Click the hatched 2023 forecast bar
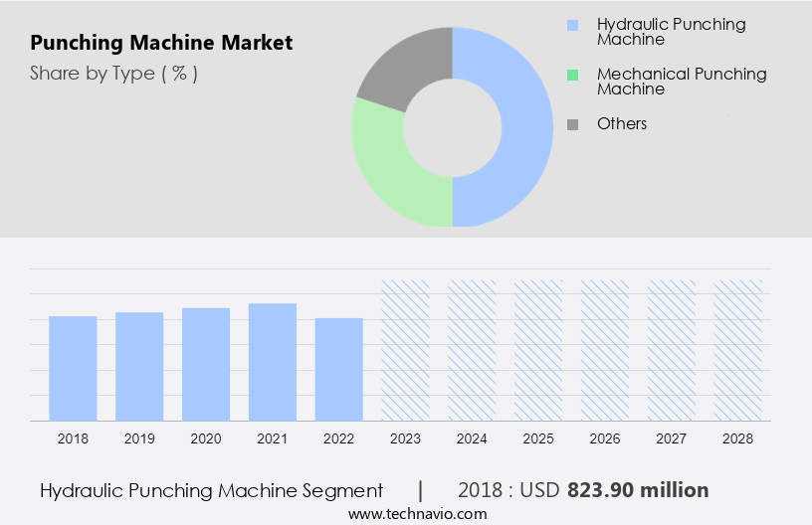812x525 pixels. (x=406, y=350)
